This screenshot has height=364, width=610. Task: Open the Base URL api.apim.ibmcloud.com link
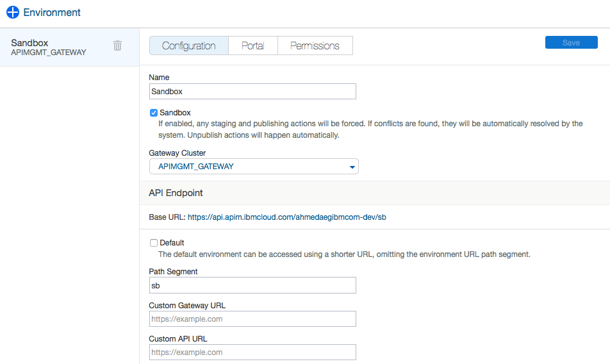point(286,217)
